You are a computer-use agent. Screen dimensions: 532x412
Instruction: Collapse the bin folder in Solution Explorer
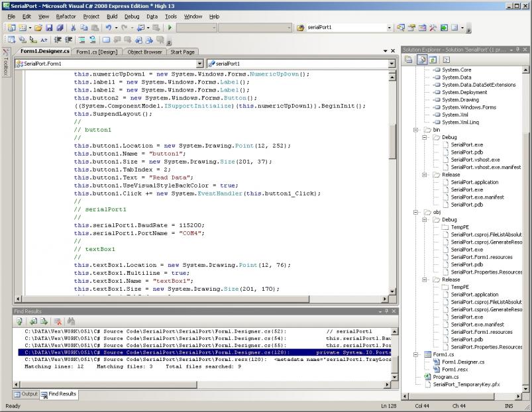point(417,130)
